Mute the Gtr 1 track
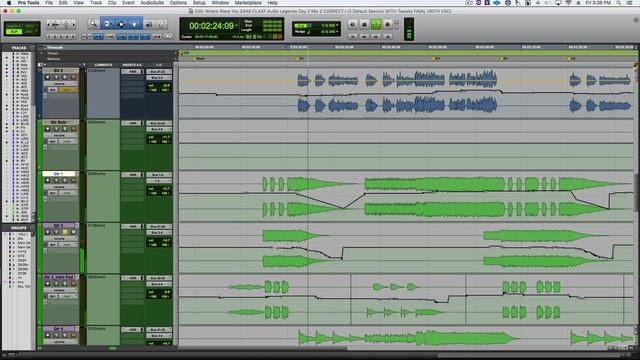Image resolution: width=640 pixels, height=360 pixels. click(73, 180)
